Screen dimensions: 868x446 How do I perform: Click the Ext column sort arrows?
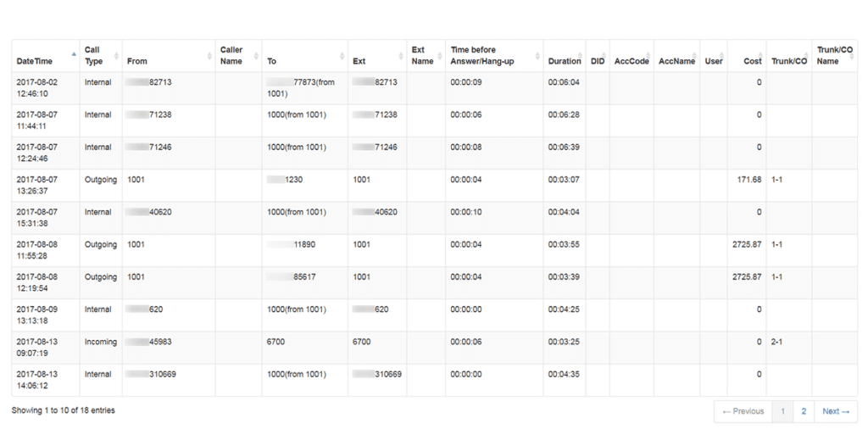[x=400, y=56]
